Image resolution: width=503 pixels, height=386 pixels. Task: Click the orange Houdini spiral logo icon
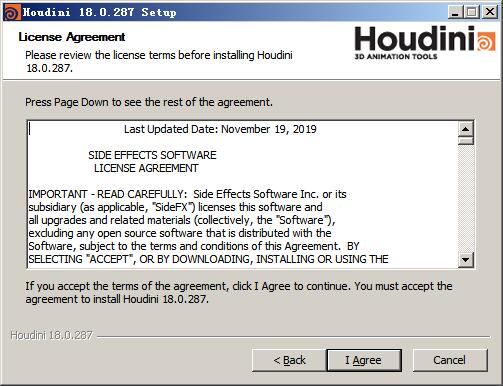pyautogui.click(x=487, y=41)
